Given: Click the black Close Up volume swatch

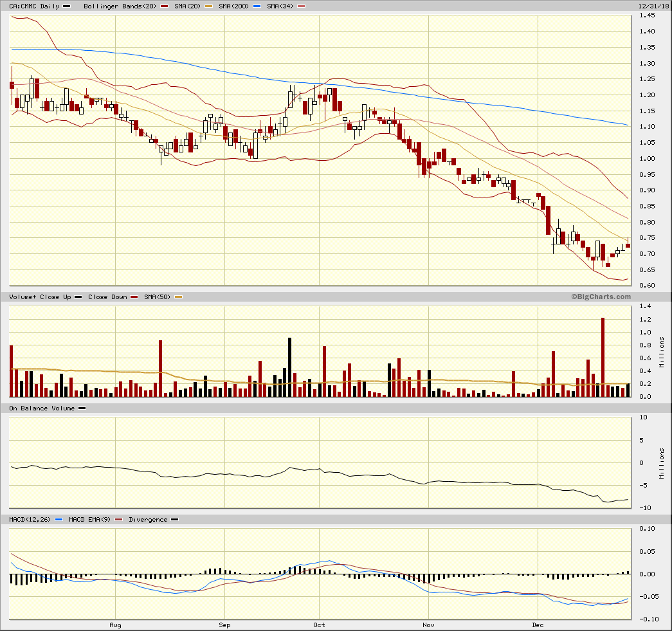Looking at the screenshot, I should coord(78,297).
